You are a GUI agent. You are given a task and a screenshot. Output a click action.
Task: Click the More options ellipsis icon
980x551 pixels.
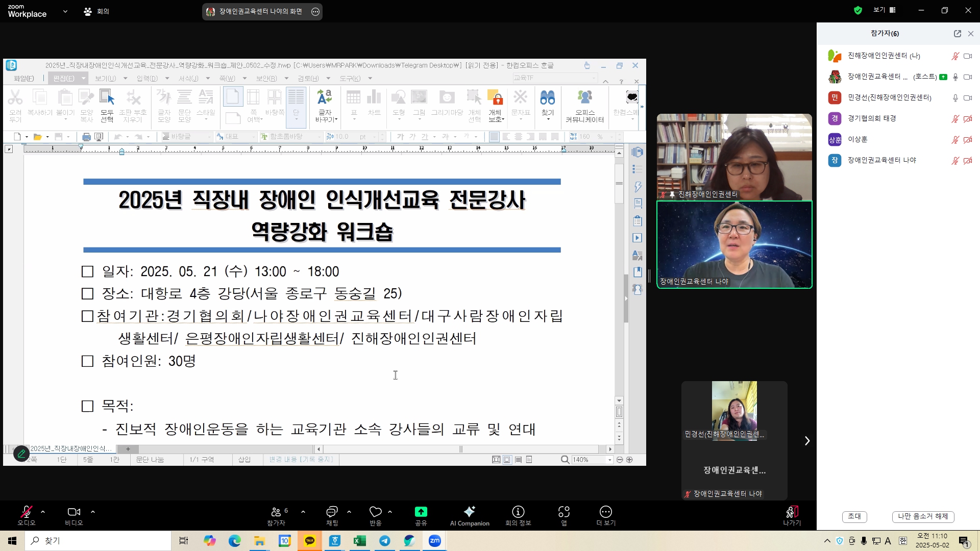pos(606,512)
